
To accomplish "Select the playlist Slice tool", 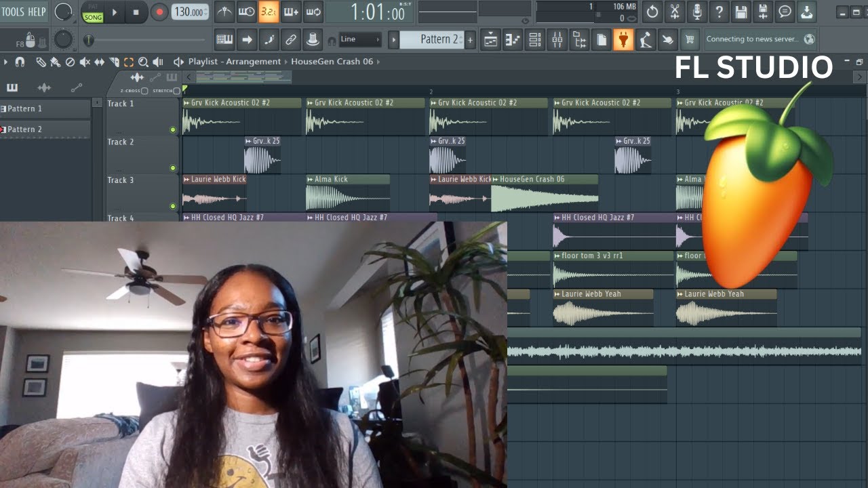I will pos(114,62).
